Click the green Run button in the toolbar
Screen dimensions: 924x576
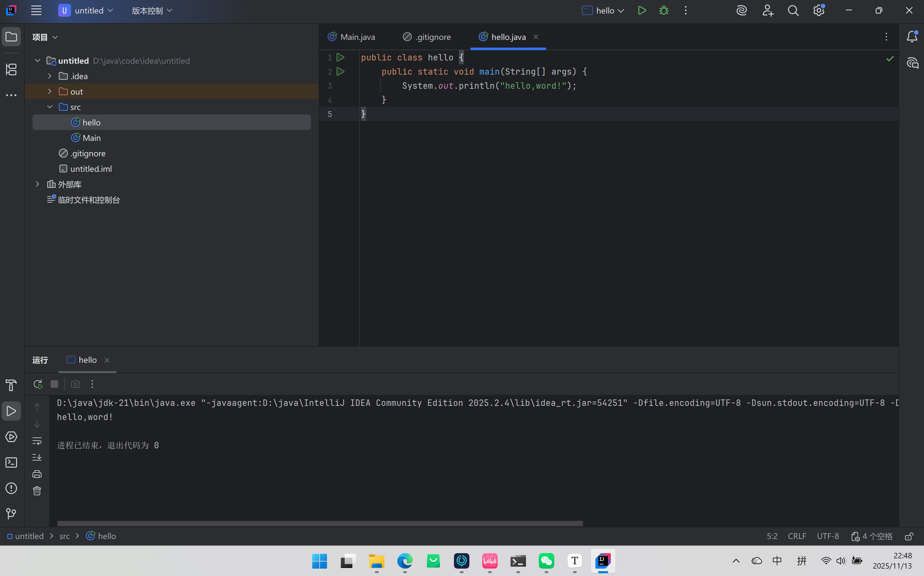(x=642, y=11)
